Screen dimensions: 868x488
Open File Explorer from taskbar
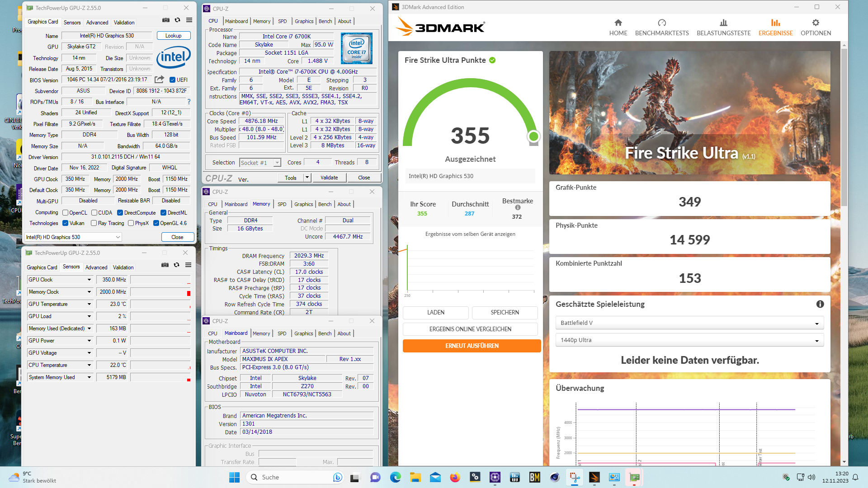coord(415,477)
